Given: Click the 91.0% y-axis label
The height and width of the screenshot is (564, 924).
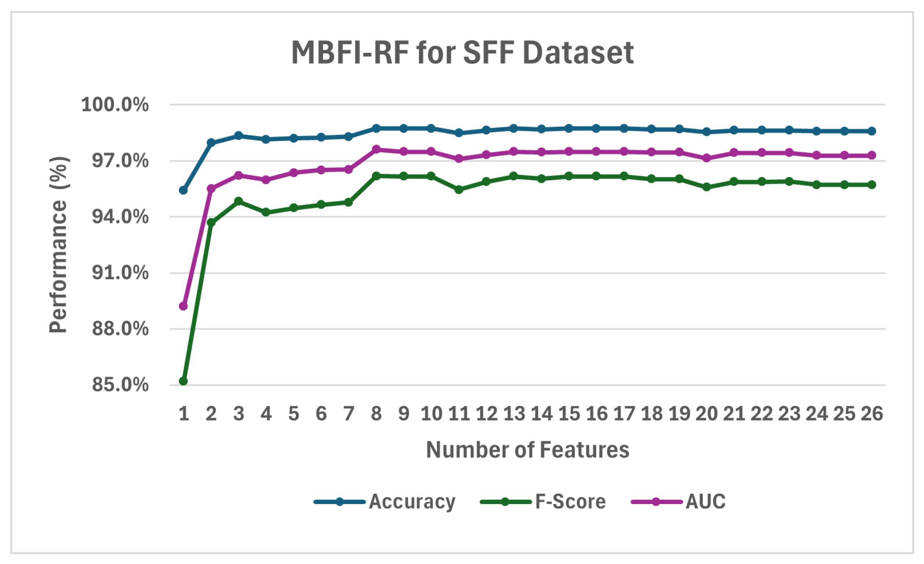Looking at the screenshot, I should click(120, 273).
